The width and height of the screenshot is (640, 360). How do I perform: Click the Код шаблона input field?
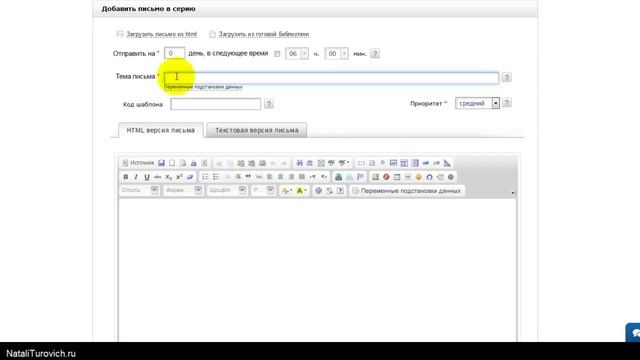[x=216, y=104]
